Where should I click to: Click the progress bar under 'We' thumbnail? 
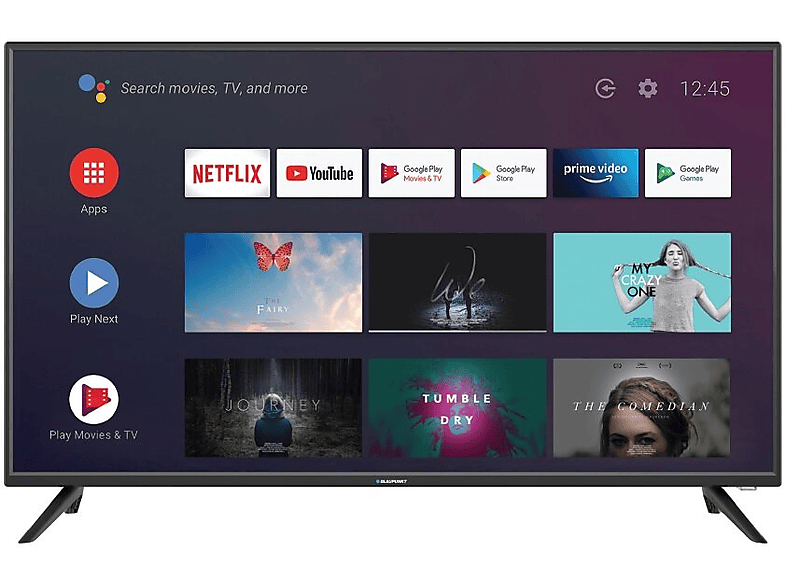[457, 331]
